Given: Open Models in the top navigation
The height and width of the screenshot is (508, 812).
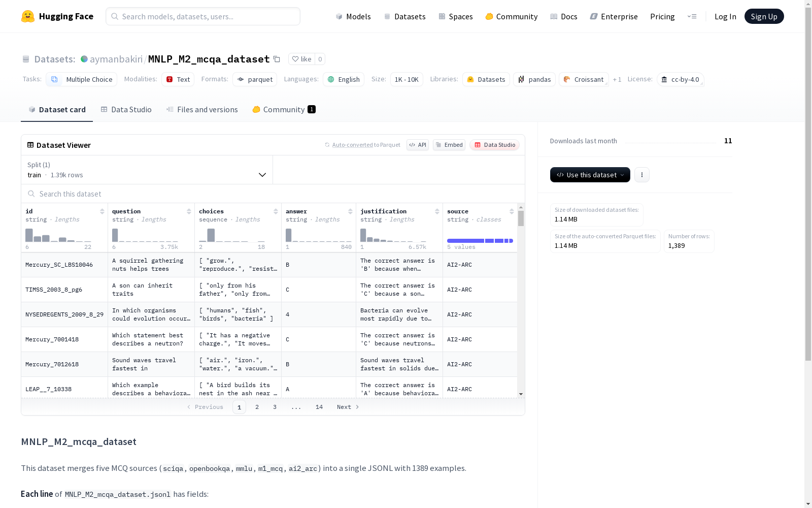Looking at the screenshot, I should (x=353, y=16).
